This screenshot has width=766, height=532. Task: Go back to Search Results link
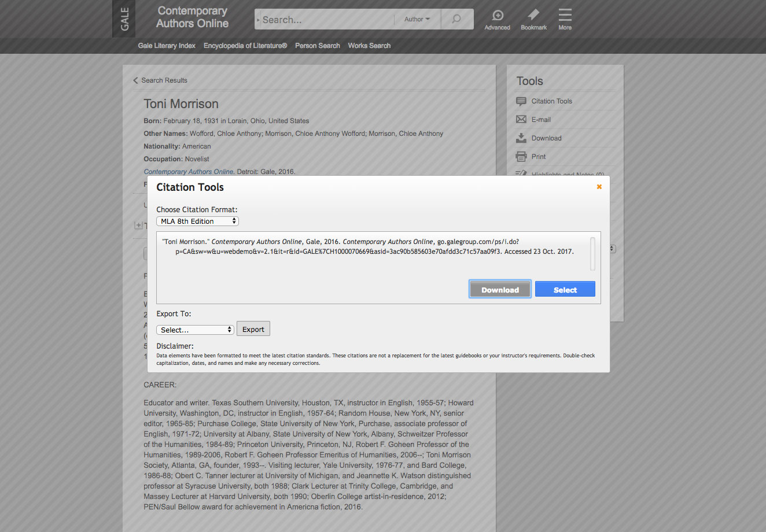[164, 80]
